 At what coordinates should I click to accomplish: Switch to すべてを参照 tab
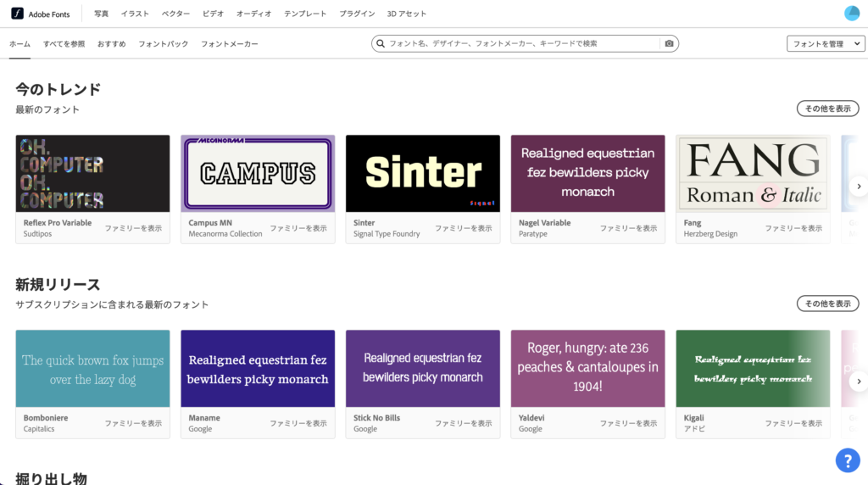[x=64, y=44]
